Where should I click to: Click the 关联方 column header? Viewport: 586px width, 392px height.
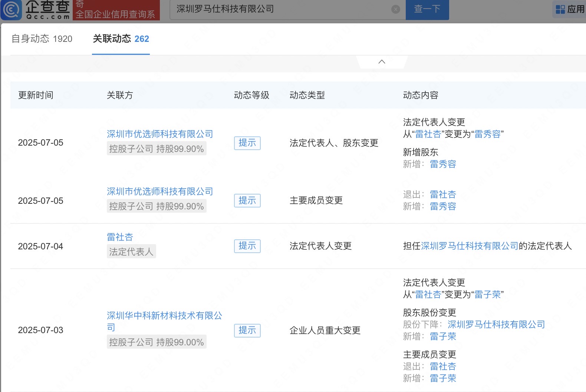[120, 95]
